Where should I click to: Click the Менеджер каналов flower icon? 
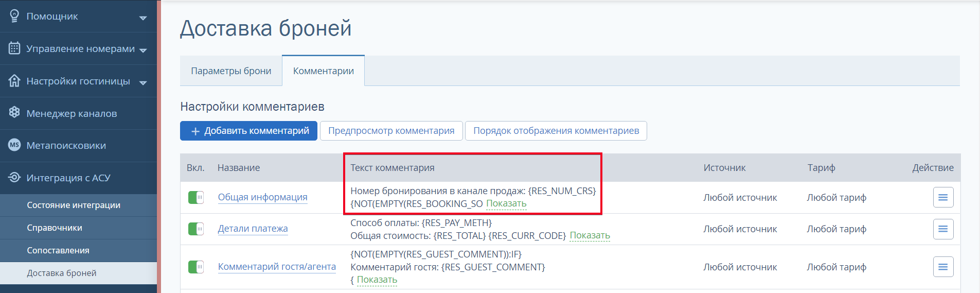[x=14, y=113]
